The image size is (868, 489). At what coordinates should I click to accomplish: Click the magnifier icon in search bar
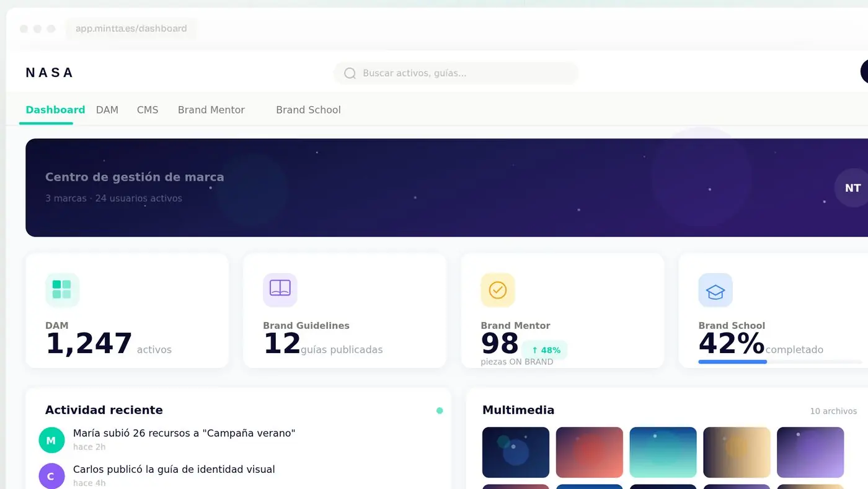click(350, 73)
